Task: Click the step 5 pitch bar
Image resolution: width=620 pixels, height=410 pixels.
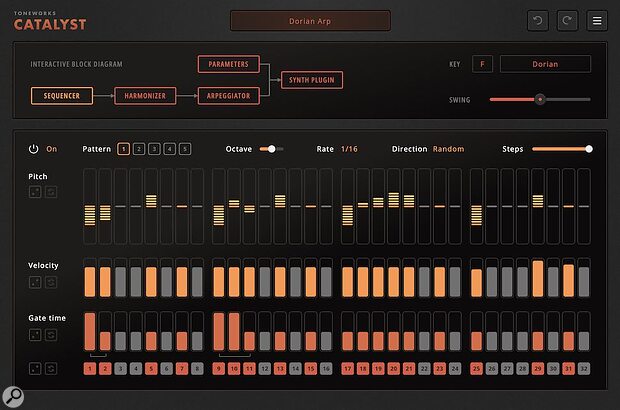Action: [151, 206]
